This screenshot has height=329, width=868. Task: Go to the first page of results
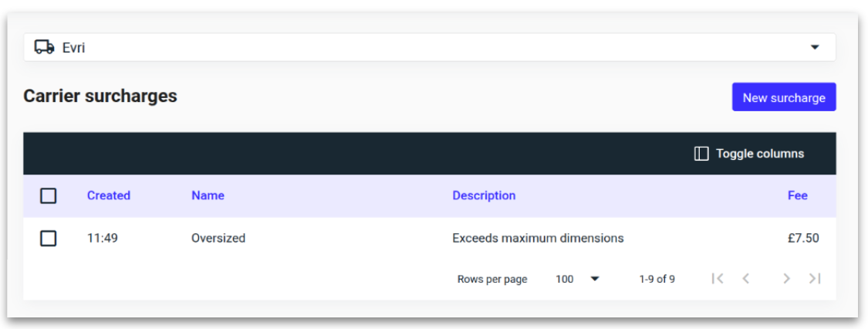[x=718, y=279]
